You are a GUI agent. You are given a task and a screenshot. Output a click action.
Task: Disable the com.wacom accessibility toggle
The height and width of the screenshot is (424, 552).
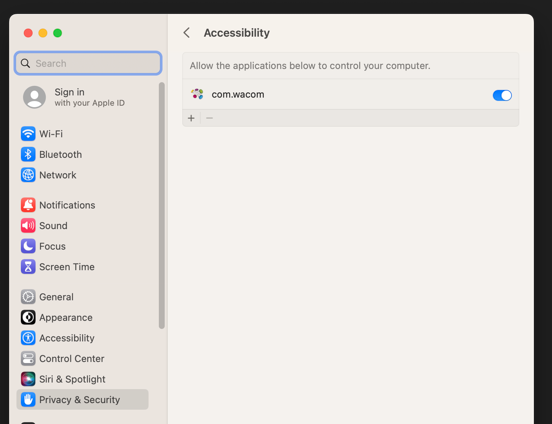(502, 95)
